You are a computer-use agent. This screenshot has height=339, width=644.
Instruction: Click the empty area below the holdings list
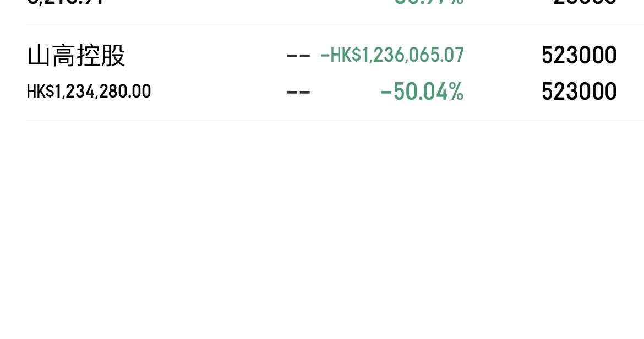322,229
